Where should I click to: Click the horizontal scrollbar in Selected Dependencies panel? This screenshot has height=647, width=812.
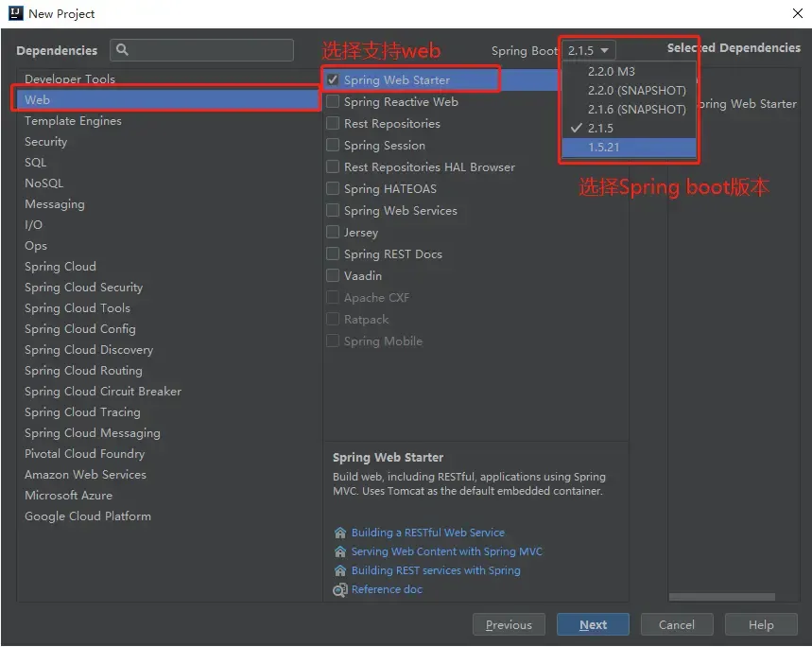[721, 597]
